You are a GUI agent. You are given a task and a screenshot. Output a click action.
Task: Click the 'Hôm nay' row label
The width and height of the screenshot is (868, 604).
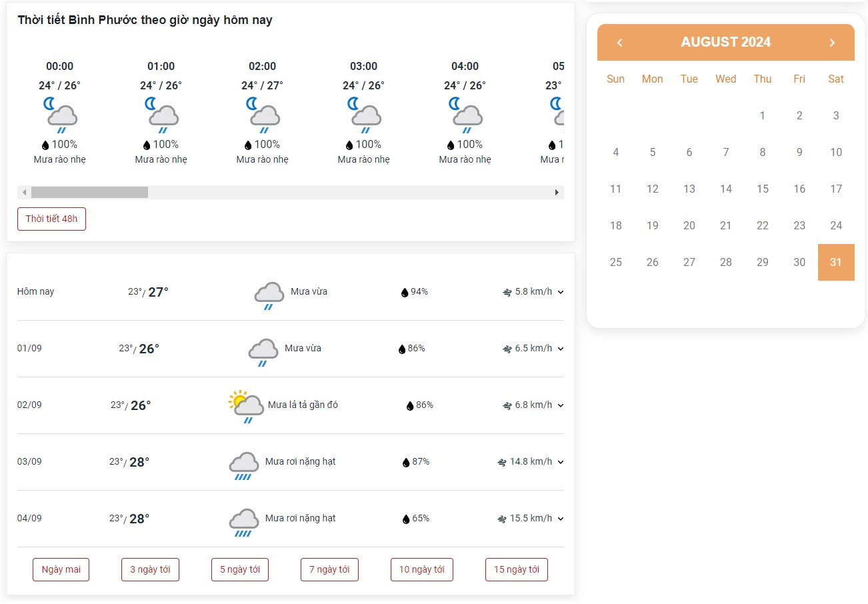tap(36, 291)
